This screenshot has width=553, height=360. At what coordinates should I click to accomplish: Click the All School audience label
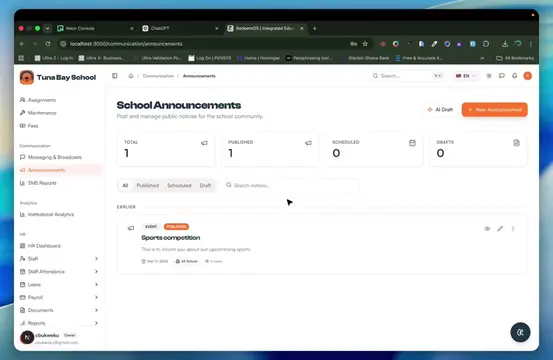click(187, 261)
